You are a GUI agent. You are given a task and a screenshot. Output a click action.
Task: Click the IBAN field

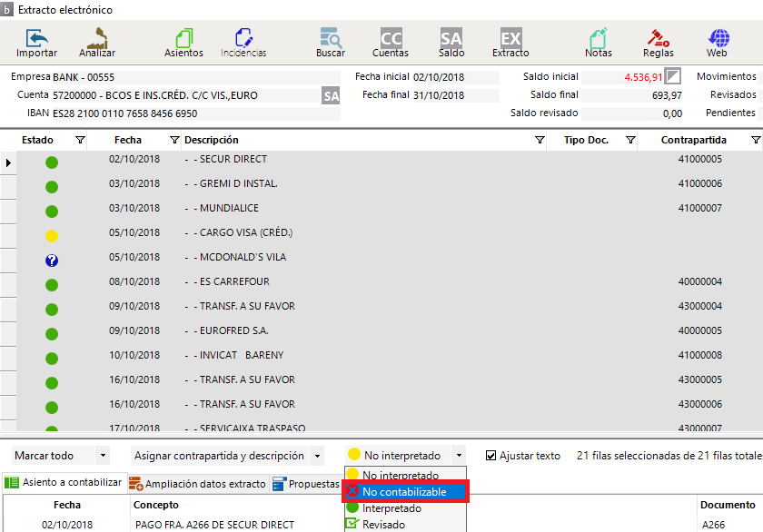point(196,113)
